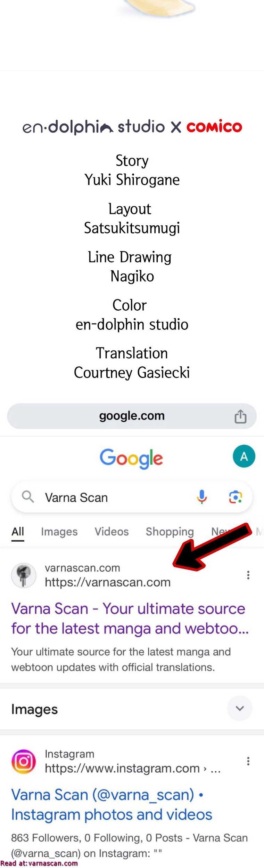Select the Shopping tab
The height and width of the screenshot is (868, 264).
click(x=170, y=532)
